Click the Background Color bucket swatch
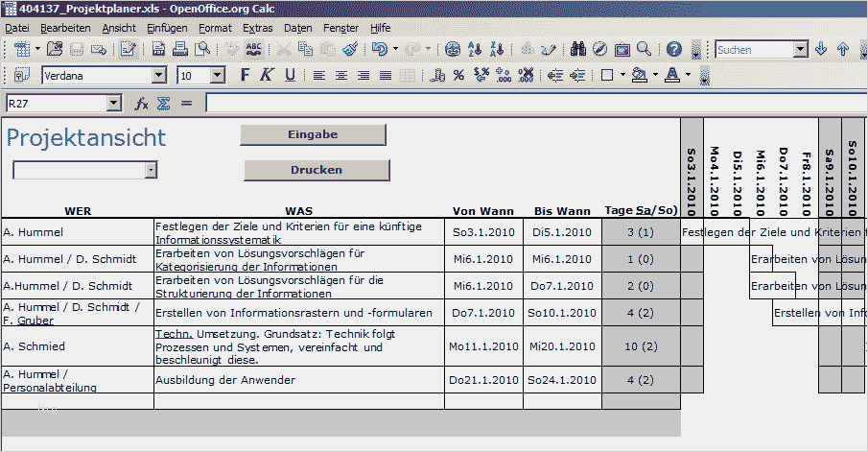The image size is (868, 452). click(x=640, y=75)
